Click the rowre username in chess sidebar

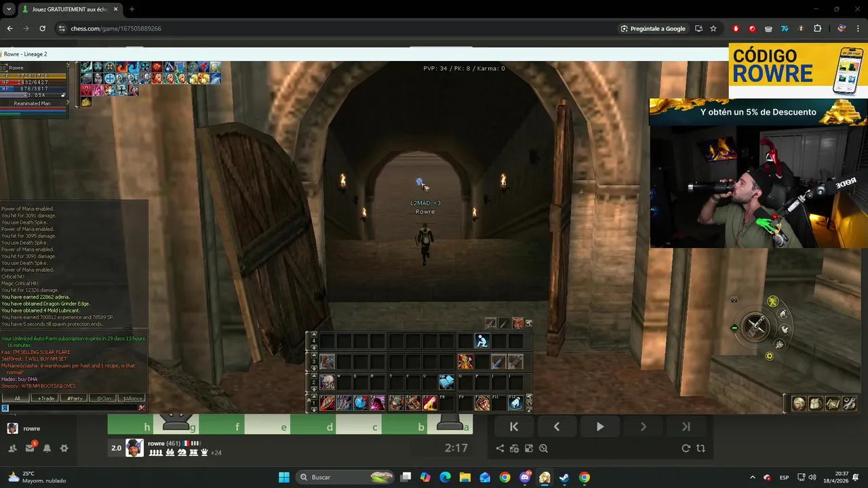click(31, 428)
